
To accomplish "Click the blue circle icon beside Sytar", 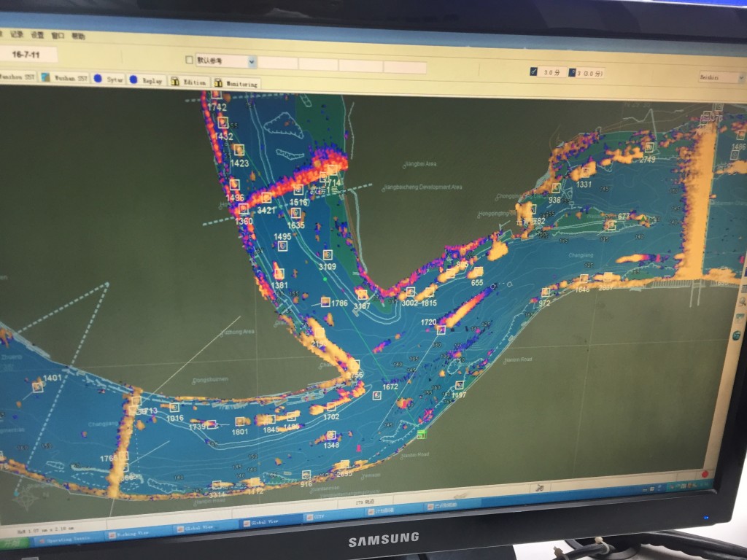I will tap(97, 78).
